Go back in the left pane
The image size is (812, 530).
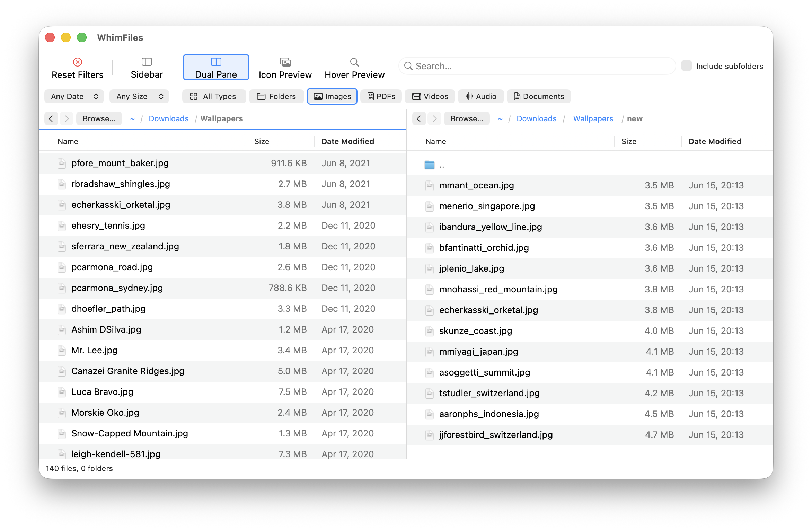51,118
